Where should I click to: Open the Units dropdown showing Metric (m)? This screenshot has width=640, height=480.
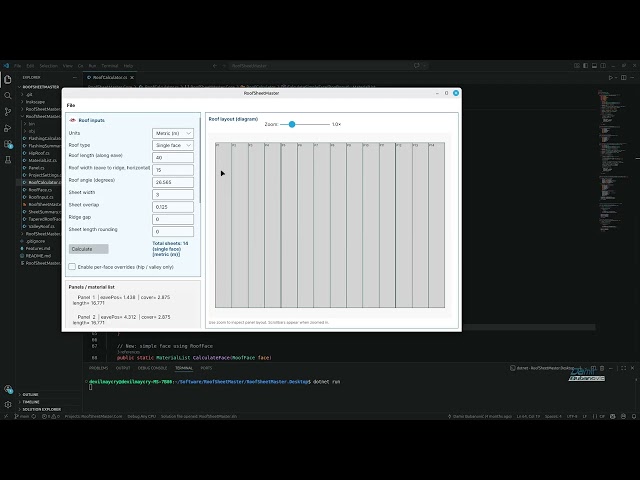pos(173,133)
